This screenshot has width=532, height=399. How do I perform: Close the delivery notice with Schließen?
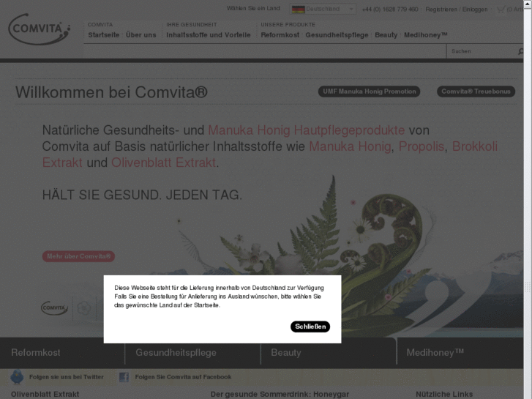coord(310,327)
